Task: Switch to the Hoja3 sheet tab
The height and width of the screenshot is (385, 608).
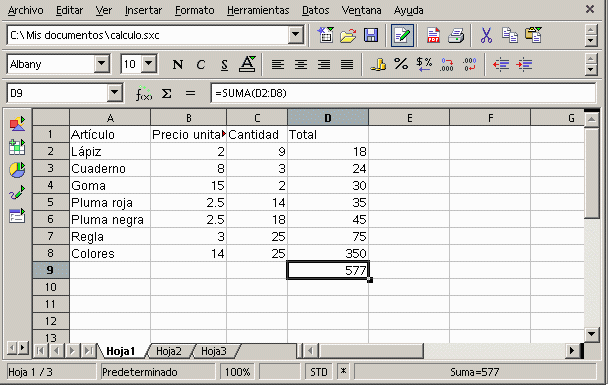Action: click(x=214, y=351)
